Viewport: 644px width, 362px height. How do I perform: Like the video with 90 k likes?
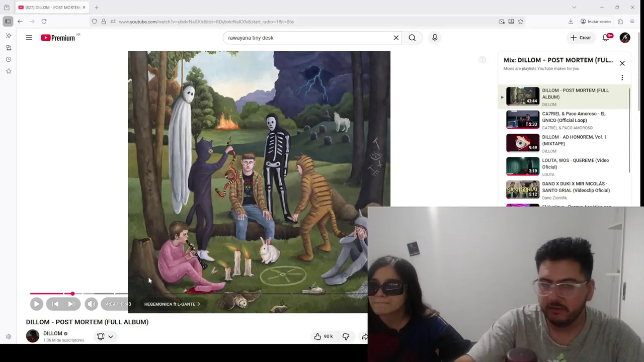pyautogui.click(x=324, y=336)
